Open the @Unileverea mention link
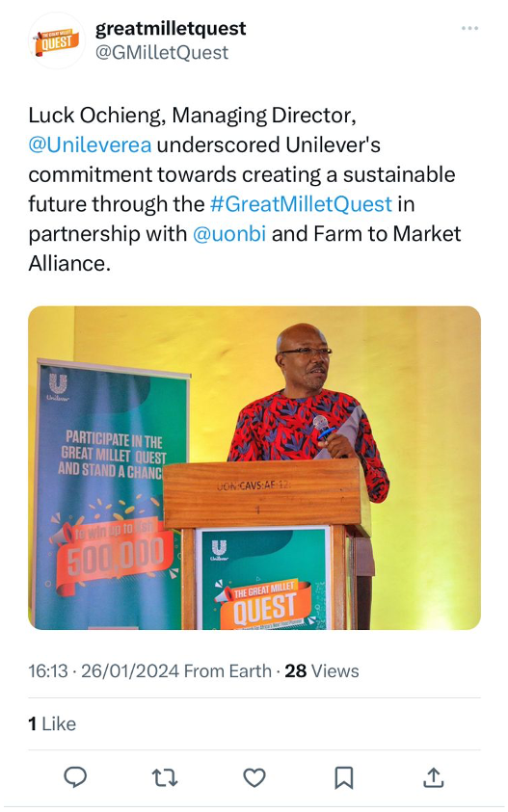 [90, 144]
